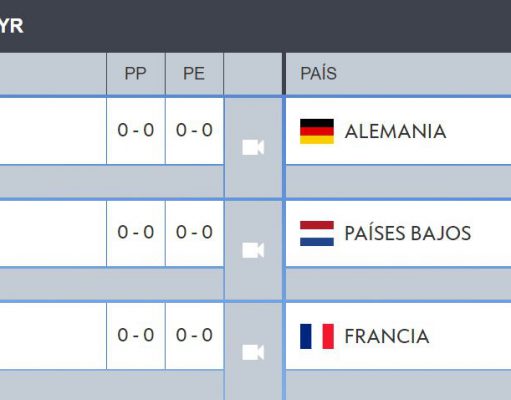Click the PE score in Países Bajos row
The height and width of the screenshot is (400, 511).
(194, 232)
